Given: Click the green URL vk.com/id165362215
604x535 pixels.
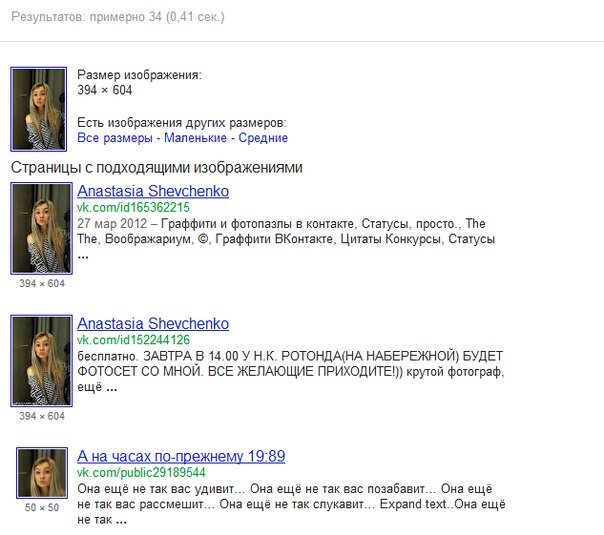Looking at the screenshot, I should (x=133, y=208).
